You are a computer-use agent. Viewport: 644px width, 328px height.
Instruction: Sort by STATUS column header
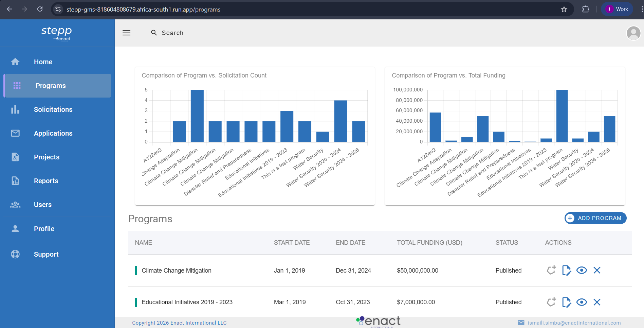coord(507,243)
